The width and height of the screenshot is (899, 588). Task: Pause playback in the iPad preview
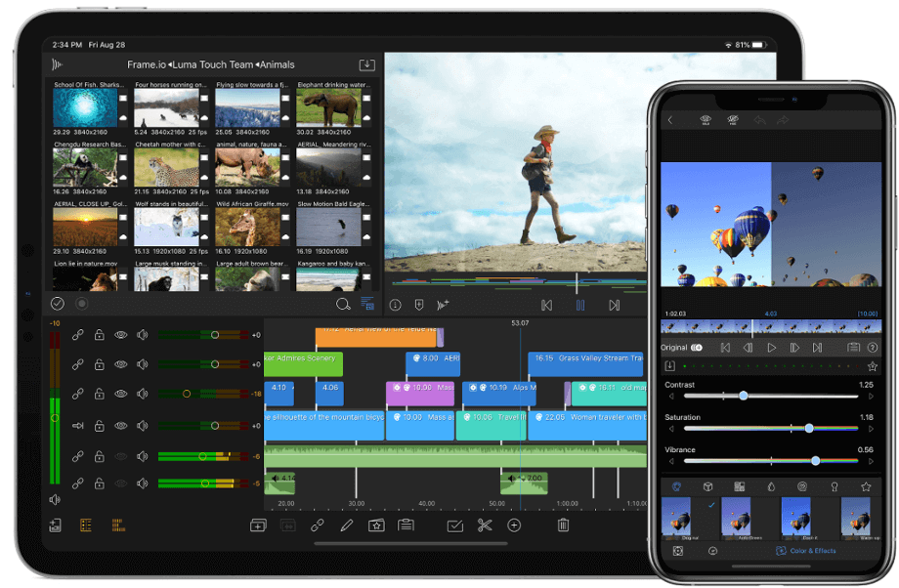coord(579,305)
